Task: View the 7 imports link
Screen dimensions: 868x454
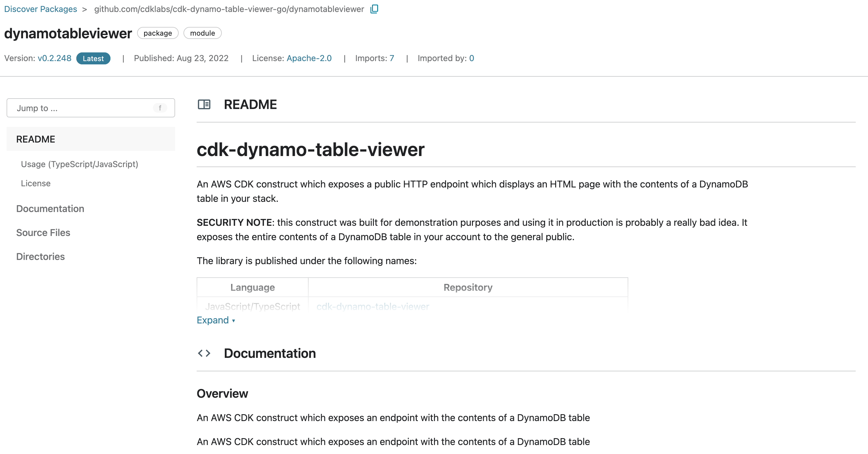Action: [391, 58]
